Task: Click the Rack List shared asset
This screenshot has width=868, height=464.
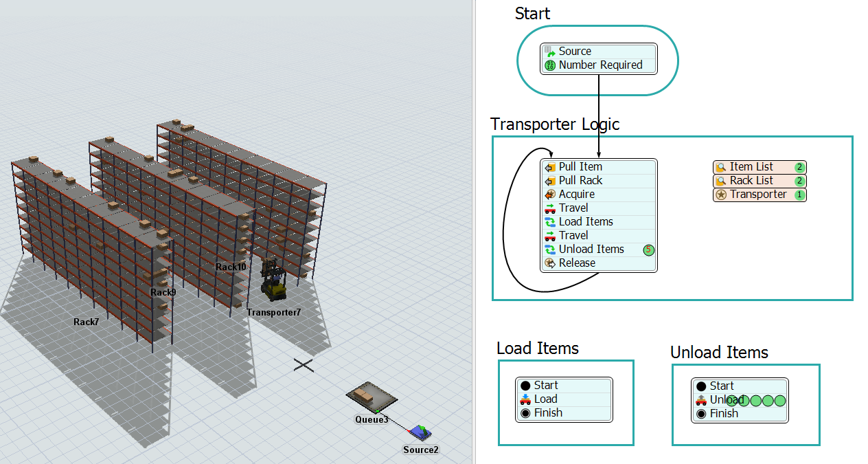Action: coord(751,181)
